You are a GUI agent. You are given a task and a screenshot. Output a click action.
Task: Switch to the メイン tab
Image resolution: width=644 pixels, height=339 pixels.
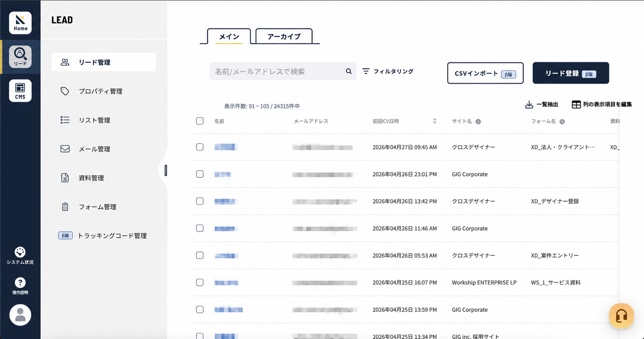tap(229, 37)
